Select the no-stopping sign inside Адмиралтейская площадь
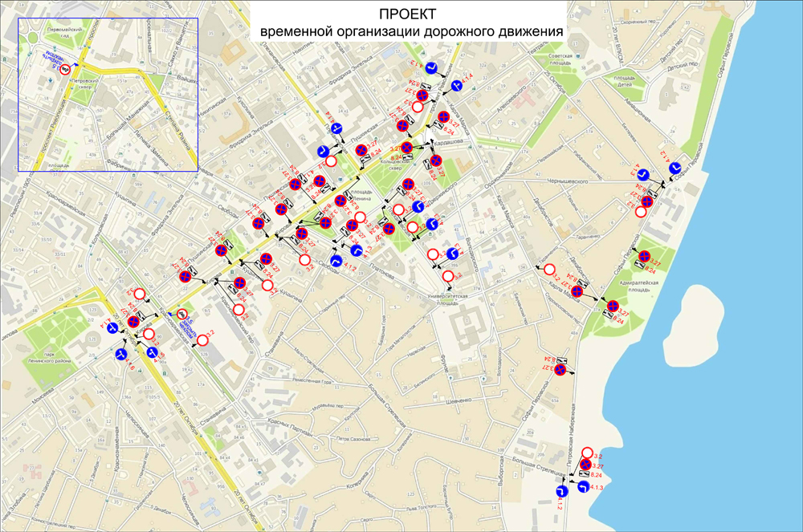Image resolution: width=803 pixels, height=532 pixels. (643, 256)
